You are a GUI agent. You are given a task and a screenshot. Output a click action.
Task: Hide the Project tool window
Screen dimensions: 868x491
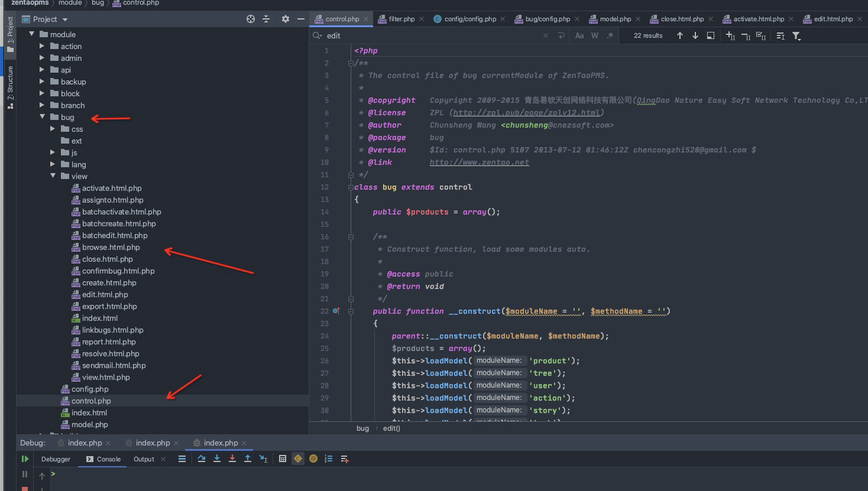[x=301, y=19]
